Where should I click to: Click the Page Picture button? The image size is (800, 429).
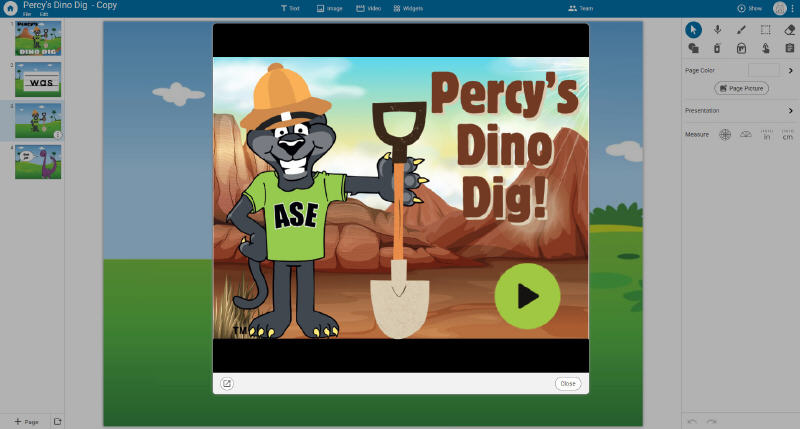[741, 89]
